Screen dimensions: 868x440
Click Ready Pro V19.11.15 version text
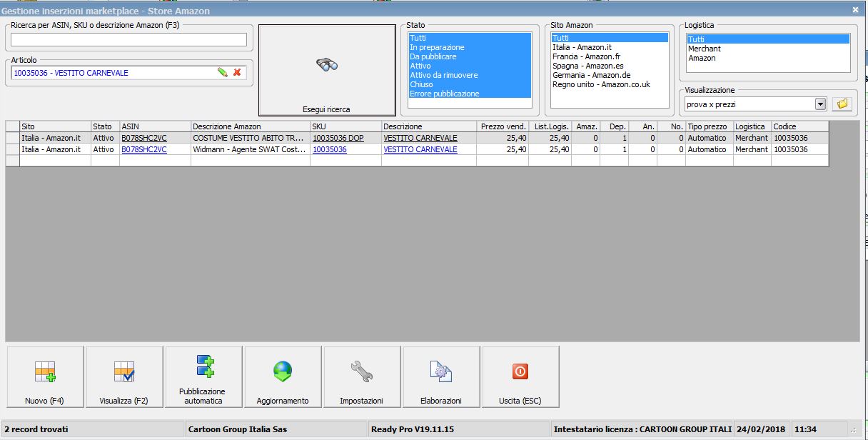(x=413, y=429)
